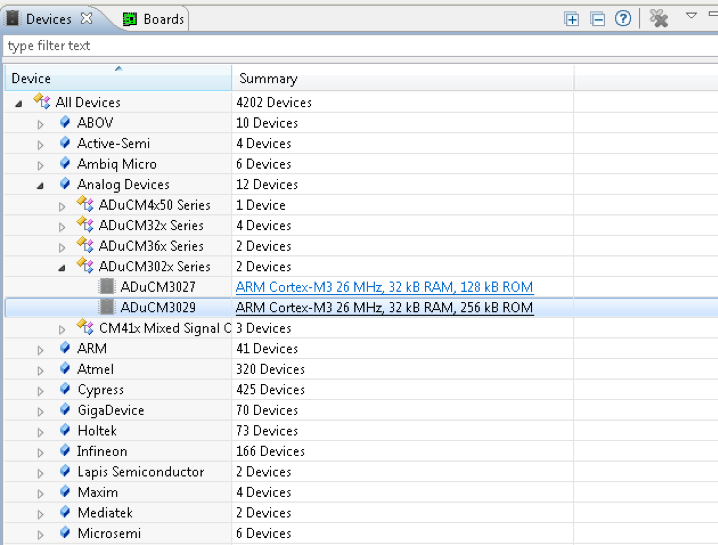Open the ADuCM3029 256 kB ROM summary link
The height and width of the screenshot is (545, 718).
(384, 308)
